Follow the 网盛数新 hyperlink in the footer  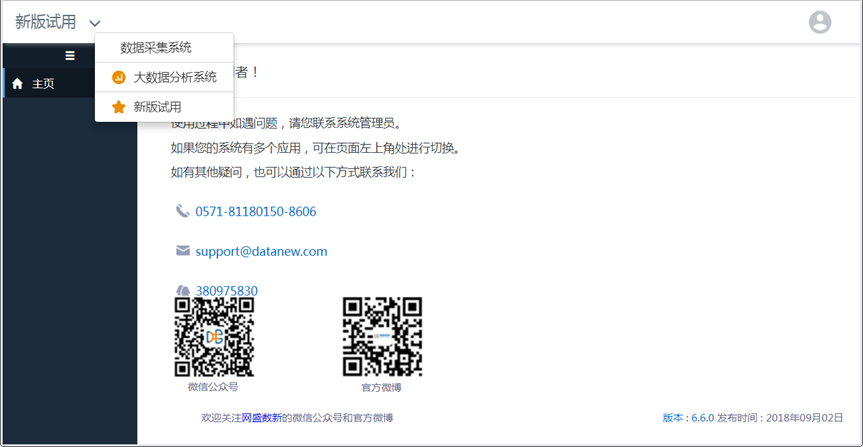[x=261, y=417]
